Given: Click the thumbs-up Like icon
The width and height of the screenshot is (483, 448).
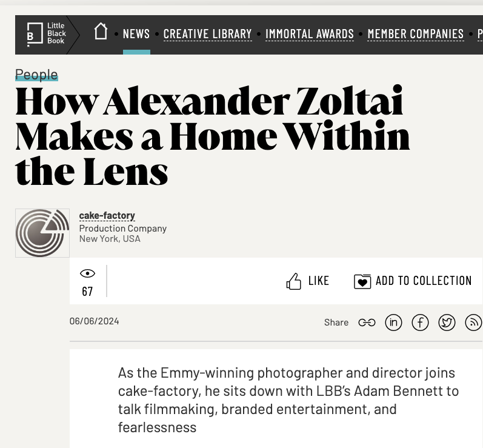Looking at the screenshot, I should click(294, 281).
